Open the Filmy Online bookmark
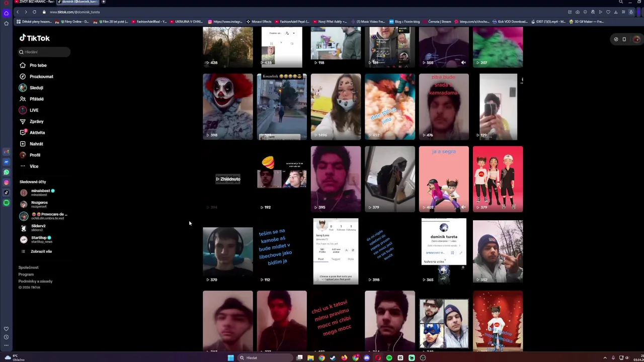The image size is (644, 362). pos(72,22)
